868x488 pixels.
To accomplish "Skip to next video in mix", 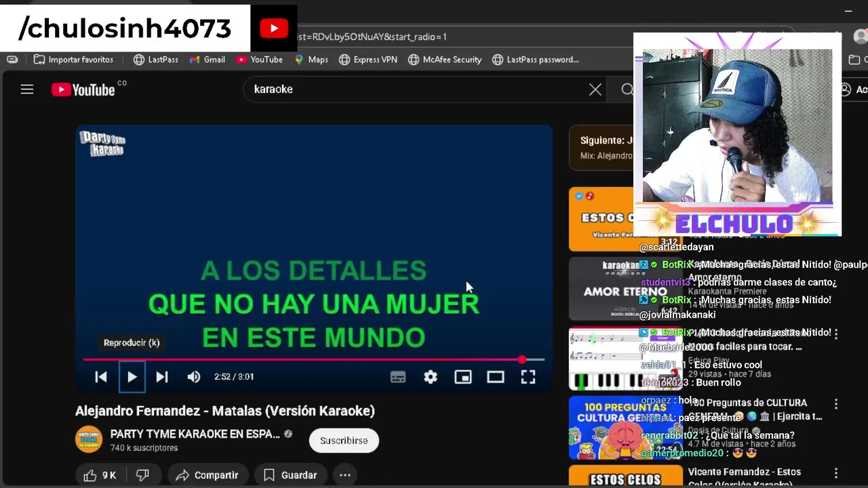I will click(x=161, y=377).
